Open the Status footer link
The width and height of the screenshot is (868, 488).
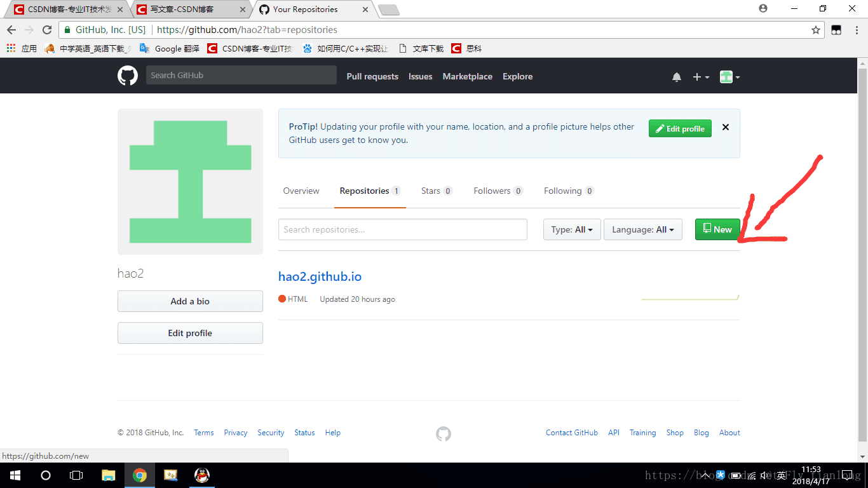click(x=304, y=433)
